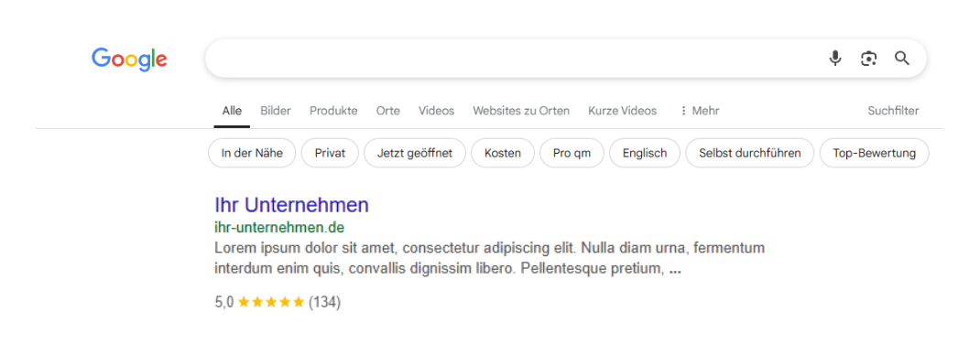Click the microphone voice search icon
The width and height of the screenshot is (980, 355).
coord(835,59)
